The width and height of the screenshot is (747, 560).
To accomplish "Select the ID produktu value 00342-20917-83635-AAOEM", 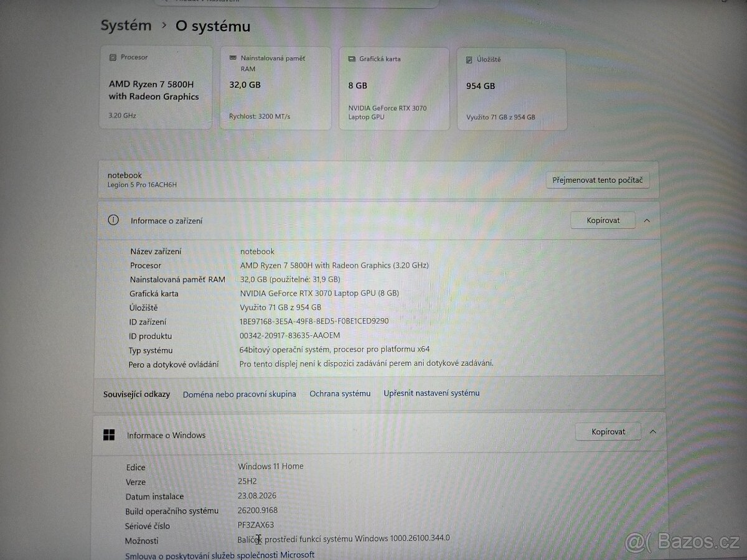I will pyautogui.click(x=290, y=335).
